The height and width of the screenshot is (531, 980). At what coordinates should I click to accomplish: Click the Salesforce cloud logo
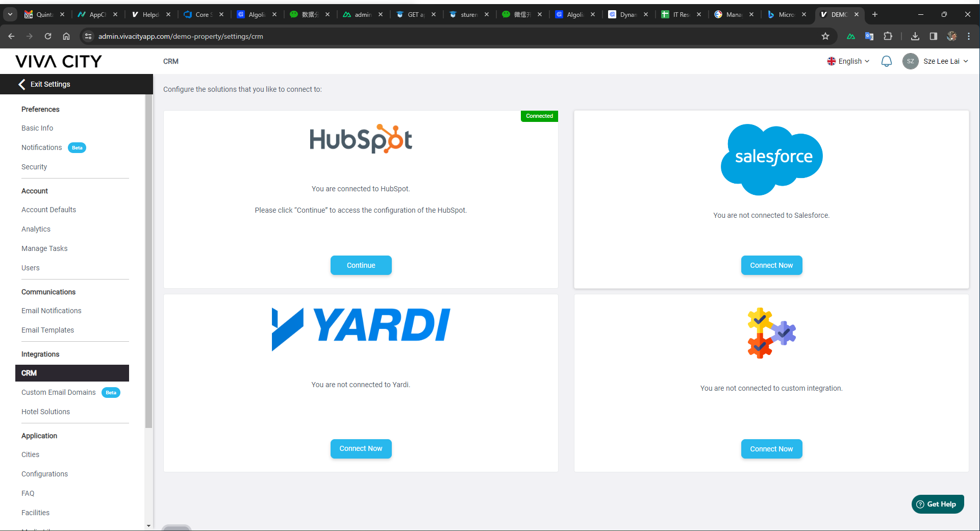point(771,159)
